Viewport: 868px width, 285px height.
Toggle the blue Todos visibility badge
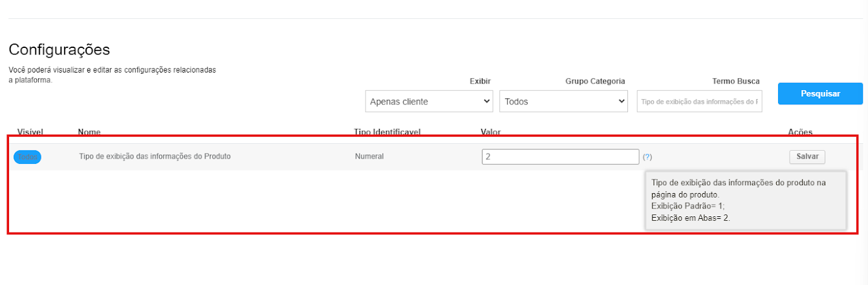(x=27, y=157)
